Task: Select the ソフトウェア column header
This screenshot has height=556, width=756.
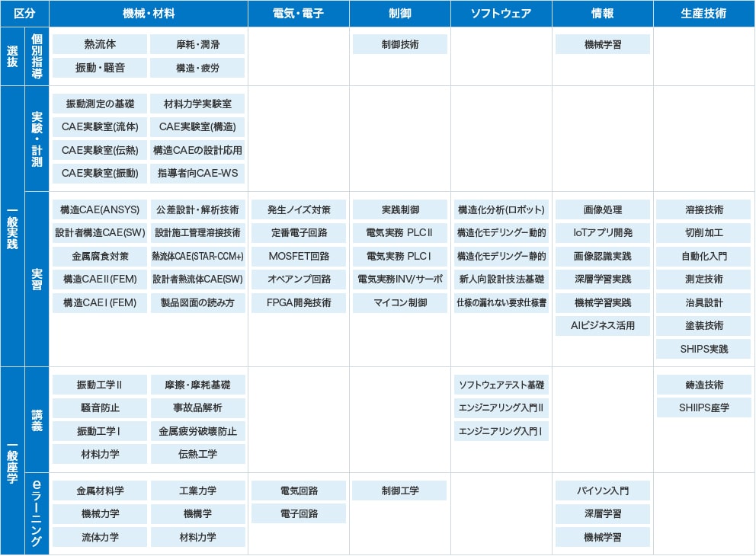Action: point(501,14)
